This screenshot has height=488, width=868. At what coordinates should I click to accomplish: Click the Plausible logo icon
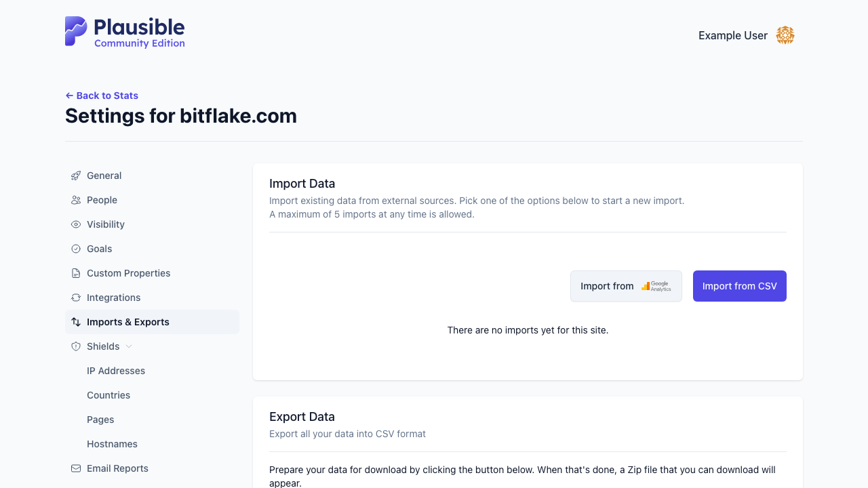pos(76,31)
